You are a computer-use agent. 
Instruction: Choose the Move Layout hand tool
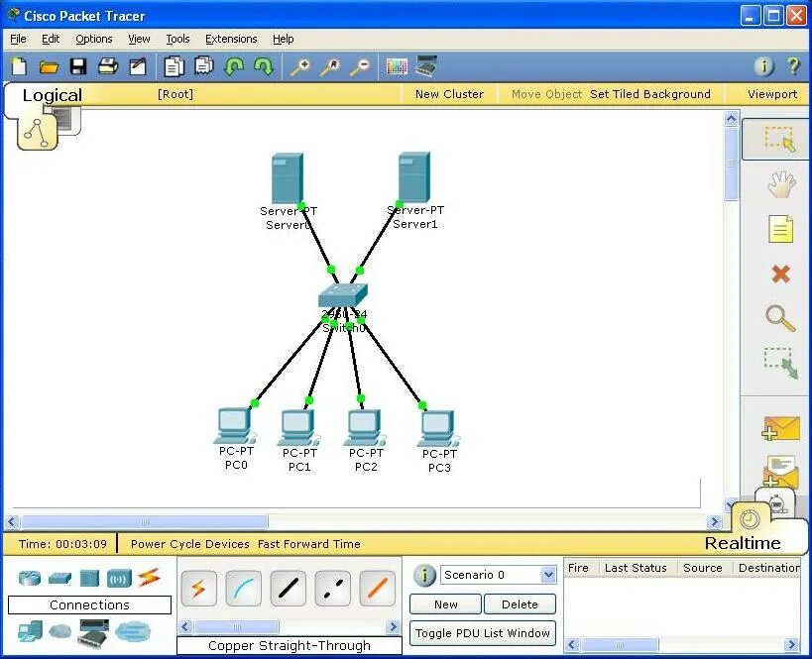pos(781,184)
